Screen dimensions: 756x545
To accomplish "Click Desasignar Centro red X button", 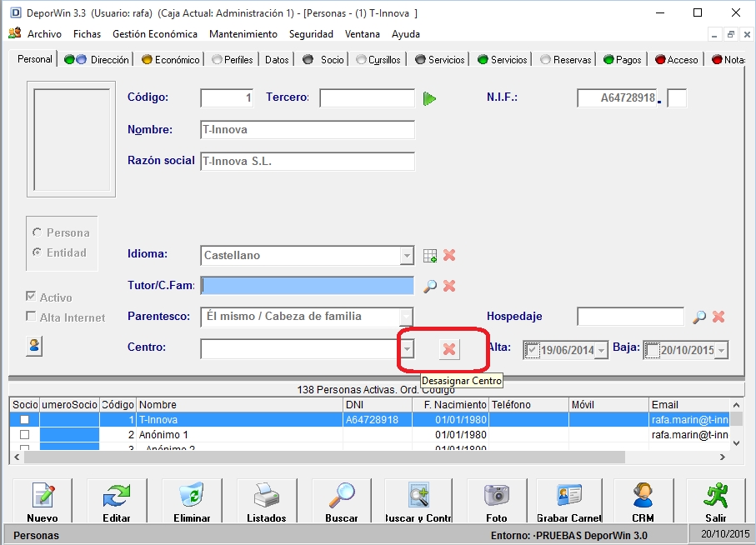I will (x=449, y=349).
